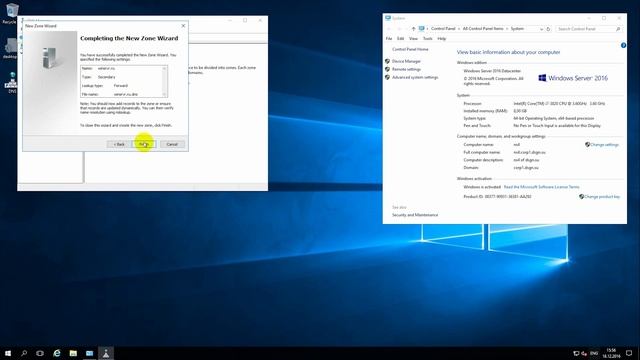The image size is (640, 360).
Task: Click the ENG language indicator
Action: pos(594,353)
